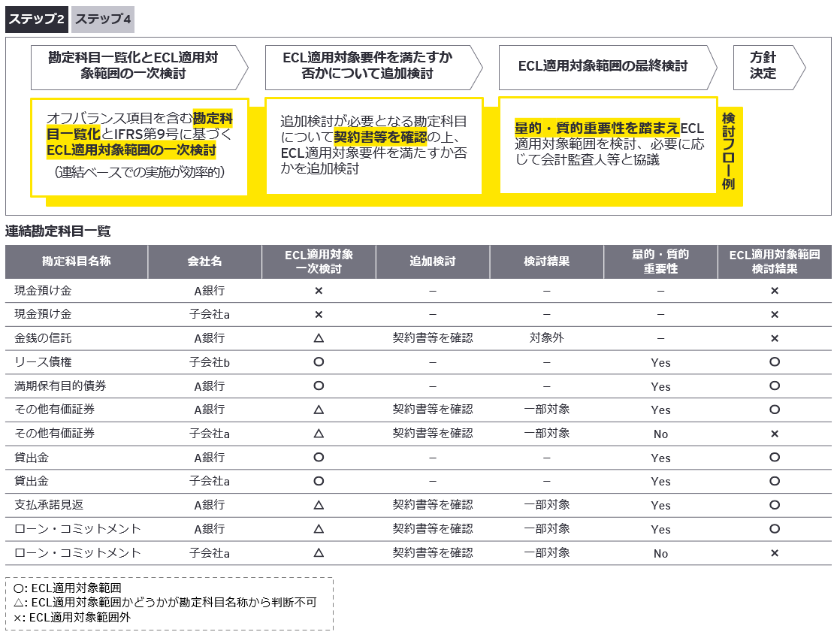
Task: Click the 量的・質的重要性 column header
Action: (x=660, y=262)
